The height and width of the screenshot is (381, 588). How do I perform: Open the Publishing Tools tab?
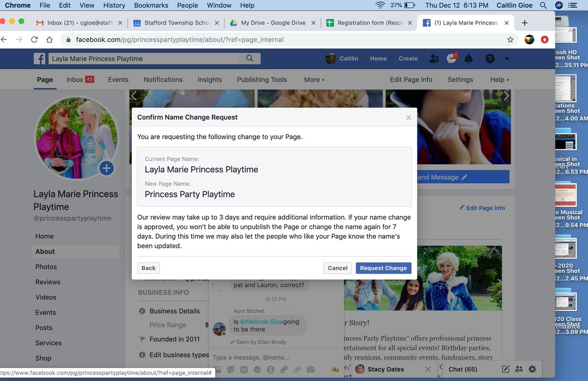pyautogui.click(x=262, y=79)
